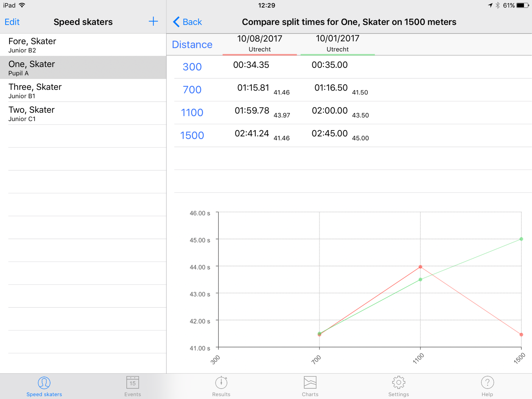Tap the red chart point at 1100

click(420, 267)
